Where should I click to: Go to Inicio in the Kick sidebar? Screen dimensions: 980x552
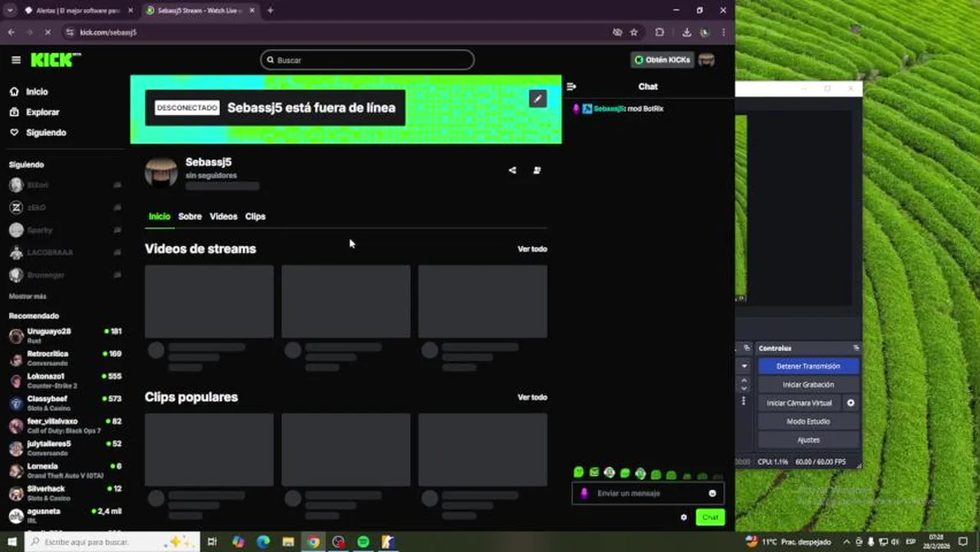[29, 91]
